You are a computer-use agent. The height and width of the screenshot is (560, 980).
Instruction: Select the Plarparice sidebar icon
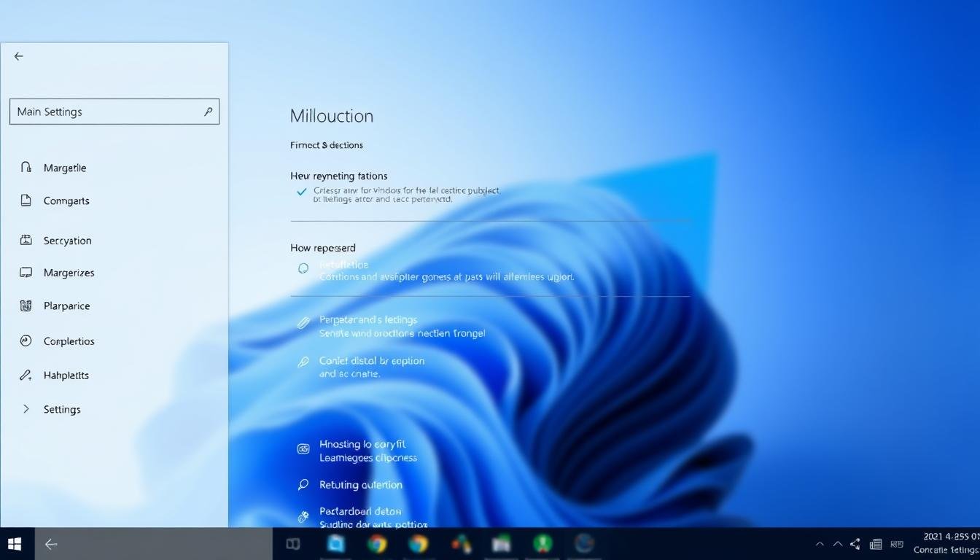point(26,306)
